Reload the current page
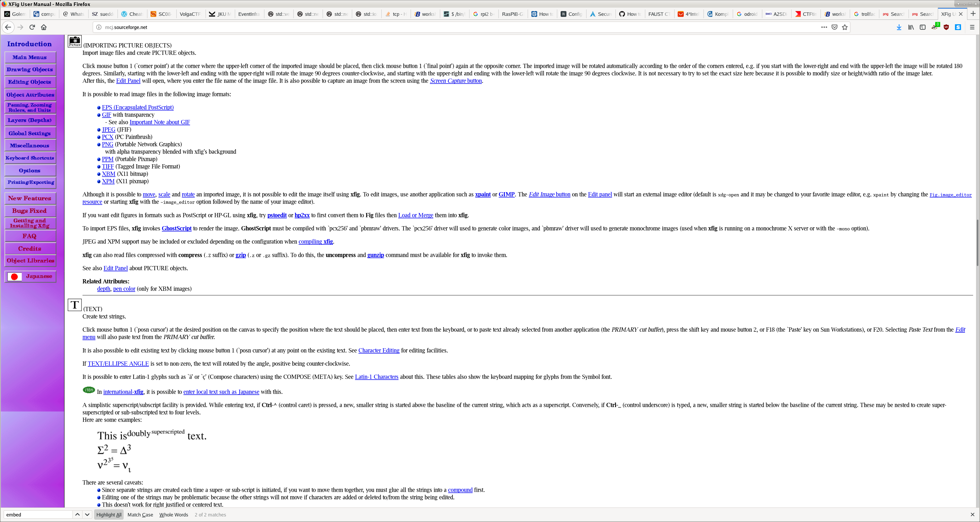 pos(32,27)
